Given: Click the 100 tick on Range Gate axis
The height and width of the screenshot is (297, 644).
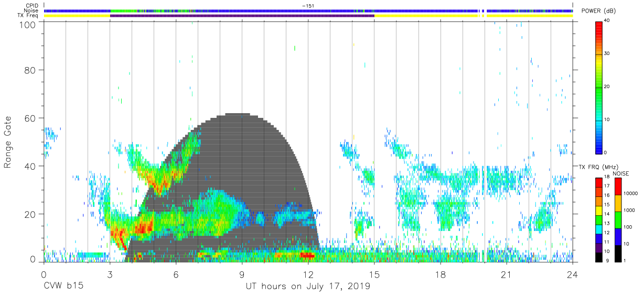Looking at the screenshot, I should point(28,24).
